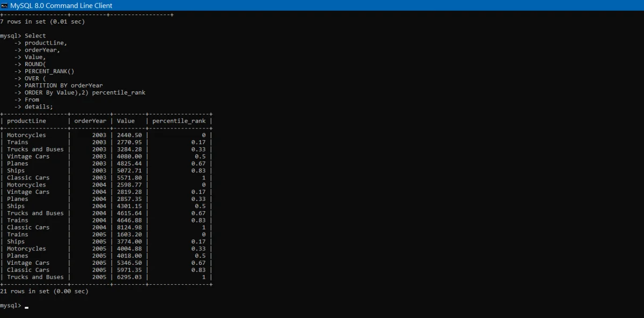Viewport: 644px width, 318px height.
Task: Click the MySQL icon in the title bar
Action: pyautogui.click(x=4, y=5)
